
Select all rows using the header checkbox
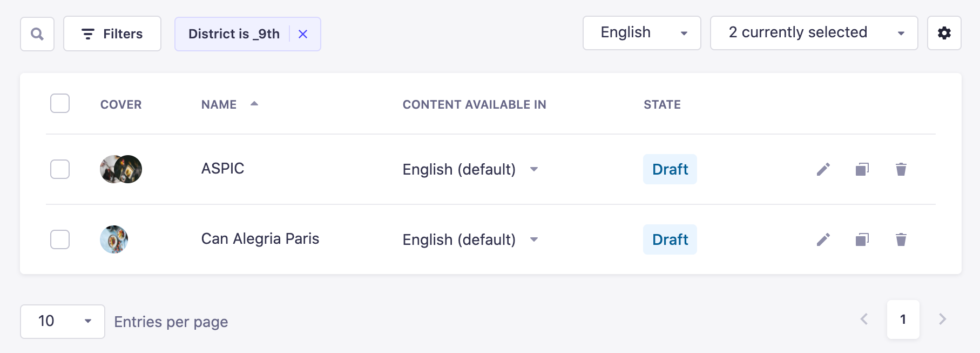(x=60, y=103)
